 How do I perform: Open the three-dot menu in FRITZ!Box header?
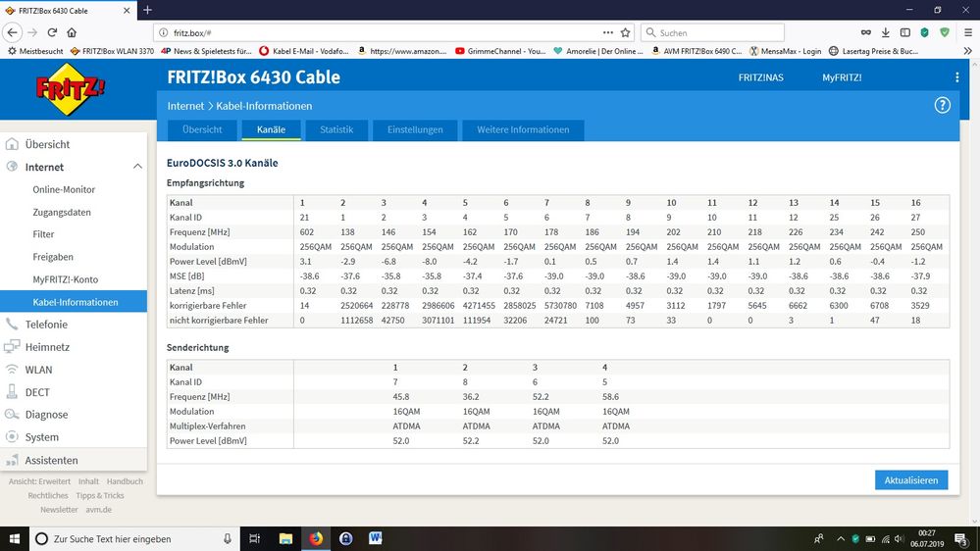coord(956,77)
